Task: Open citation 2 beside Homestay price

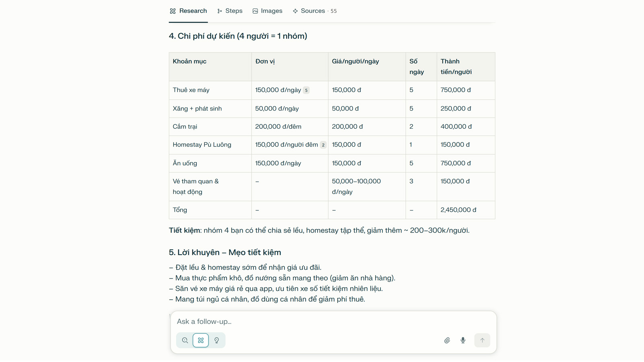Action: 323,145
